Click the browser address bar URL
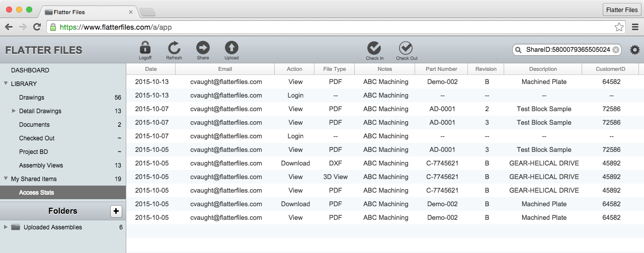The image size is (644, 253). pyautogui.click(x=116, y=27)
